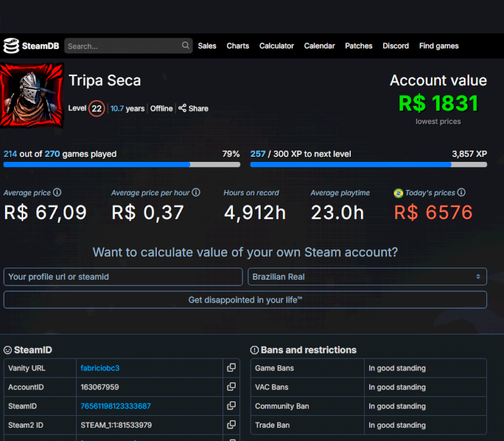Viewport: 504px width, 441px height.
Task: Open the Calculator menu item
Action: (277, 46)
